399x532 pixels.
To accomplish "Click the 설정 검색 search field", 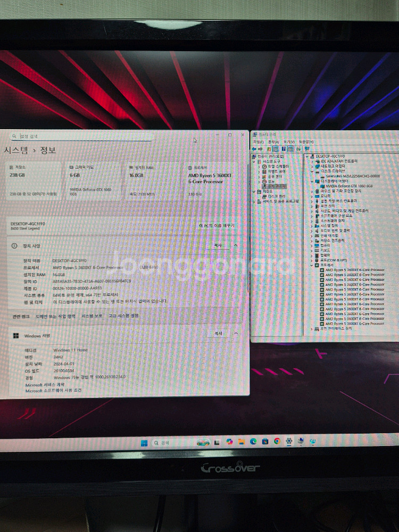I will point(80,137).
